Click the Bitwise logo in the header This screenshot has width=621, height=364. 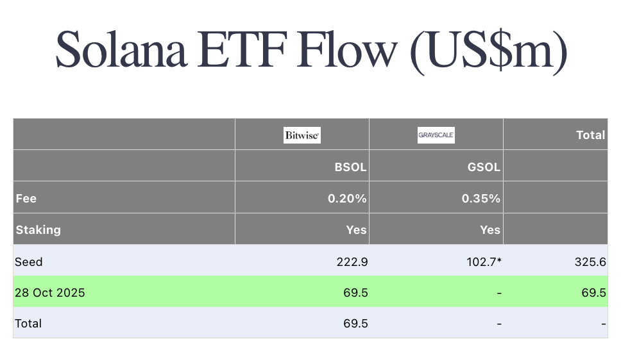(x=302, y=135)
